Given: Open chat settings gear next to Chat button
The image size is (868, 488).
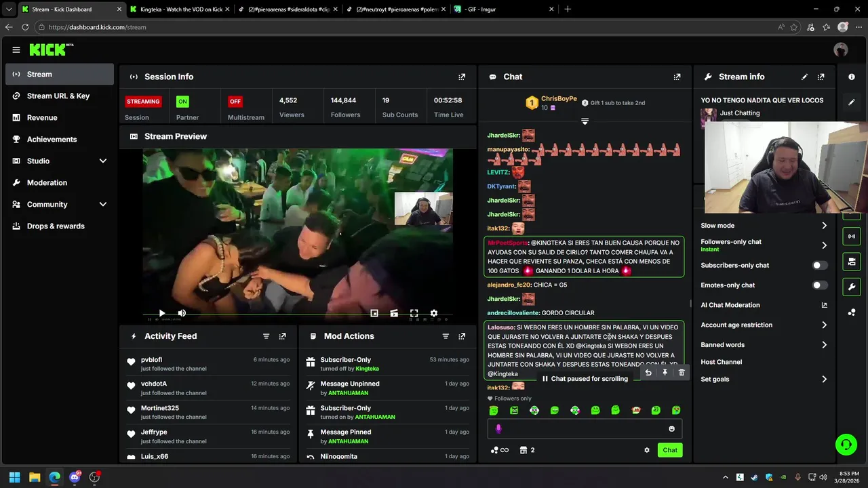Looking at the screenshot, I should point(646,450).
